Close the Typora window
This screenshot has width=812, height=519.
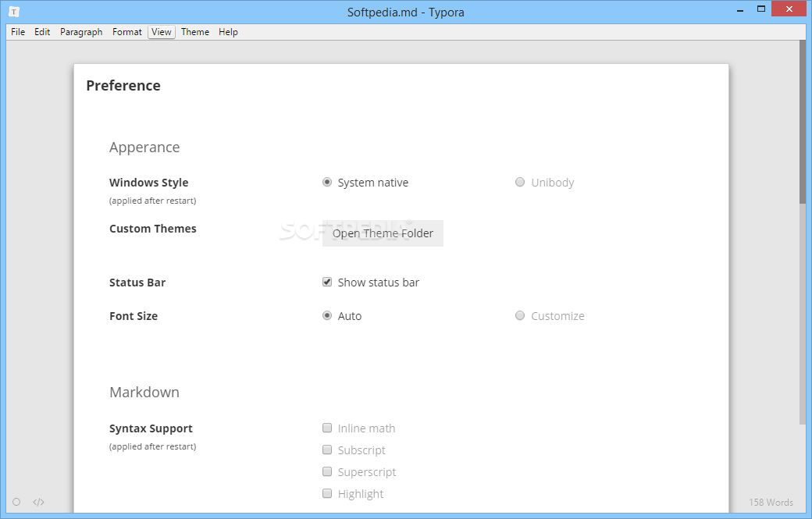789,9
